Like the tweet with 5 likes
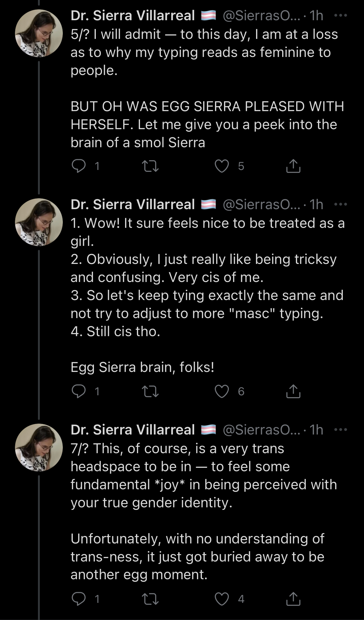This screenshot has width=364, height=620. (222, 166)
